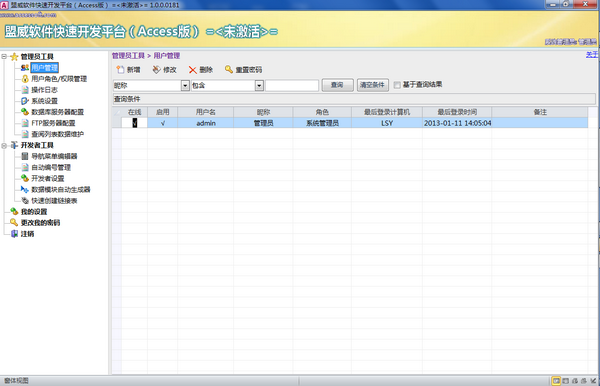Click the 昵称 column header in table

point(263,112)
